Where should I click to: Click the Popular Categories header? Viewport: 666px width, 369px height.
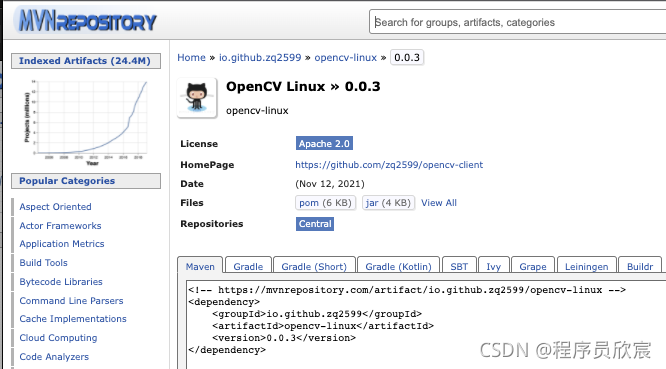click(86, 181)
